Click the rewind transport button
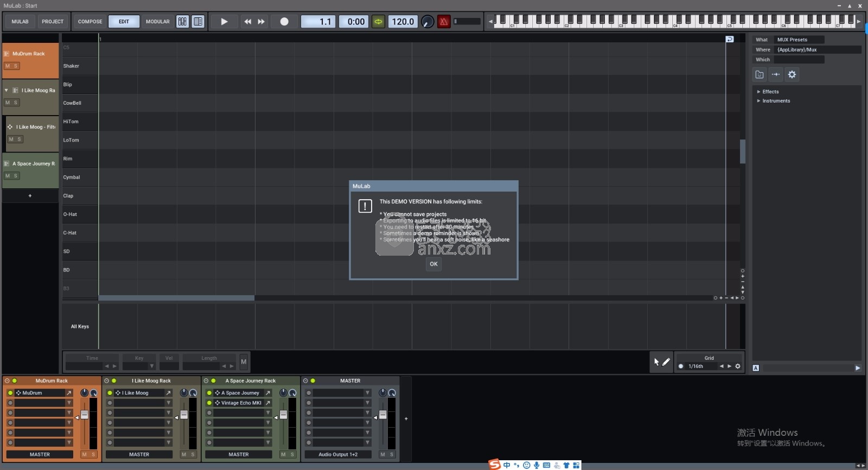The width and height of the screenshot is (868, 470). pos(248,22)
